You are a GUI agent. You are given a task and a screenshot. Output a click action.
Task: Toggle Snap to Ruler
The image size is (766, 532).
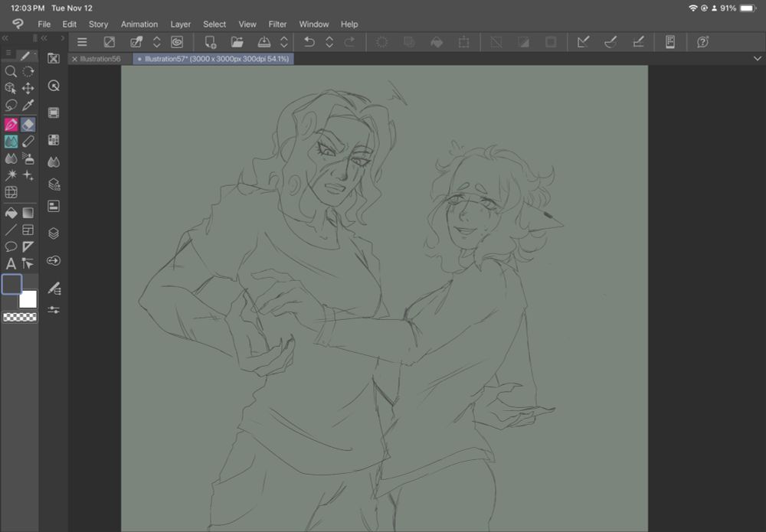(583, 42)
